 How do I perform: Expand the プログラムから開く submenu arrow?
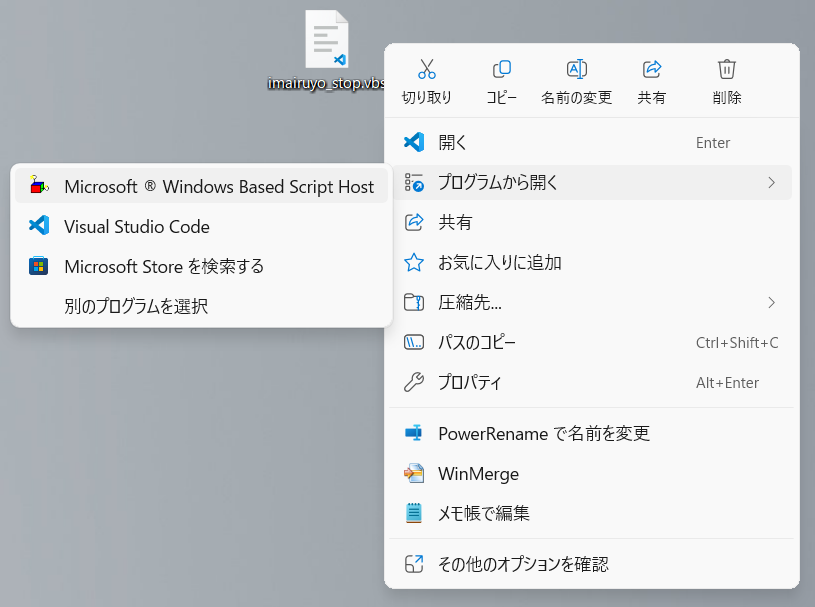pos(771,182)
